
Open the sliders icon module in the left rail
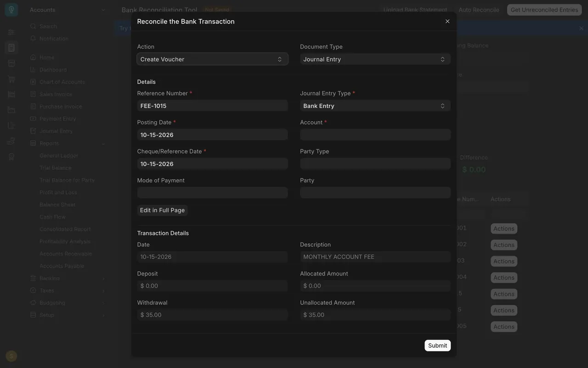pyautogui.click(x=11, y=32)
